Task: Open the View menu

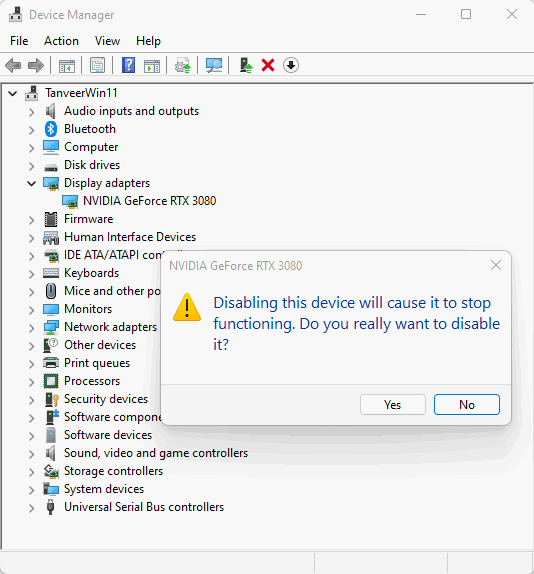Action: click(x=107, y=41)
